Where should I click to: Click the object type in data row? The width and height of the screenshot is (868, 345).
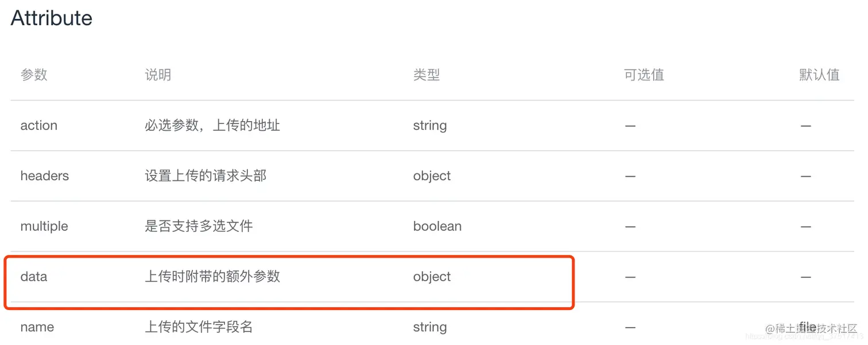432,277
